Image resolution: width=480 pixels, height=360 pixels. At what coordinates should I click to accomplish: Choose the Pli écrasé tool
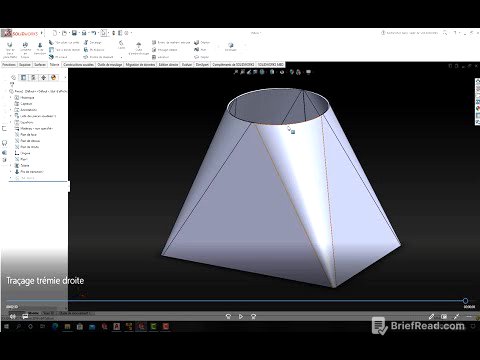click(58, 57)
